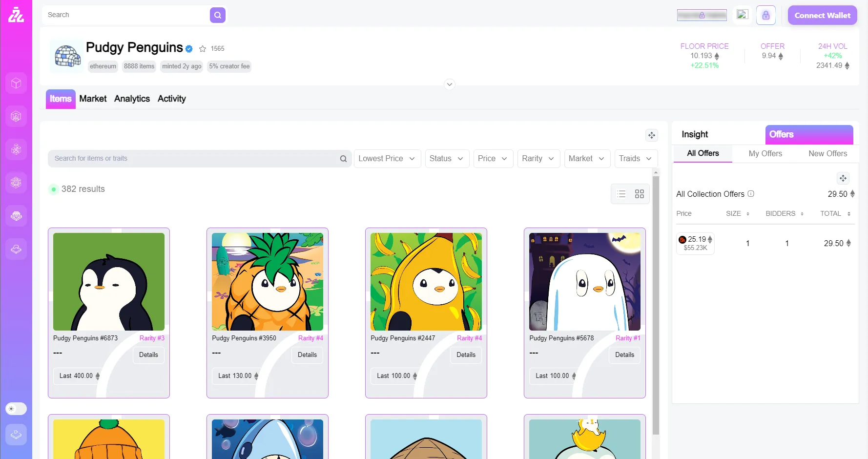This screenshot has width=868, height=459.
Task: Switch to grid view layout
Action: pos(640,194)
